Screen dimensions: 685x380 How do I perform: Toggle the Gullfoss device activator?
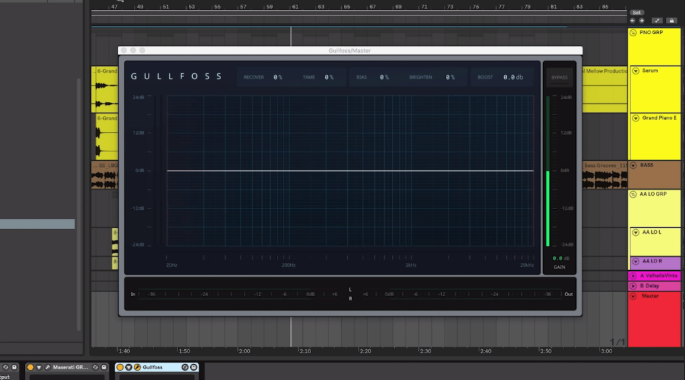click(120, 367)
